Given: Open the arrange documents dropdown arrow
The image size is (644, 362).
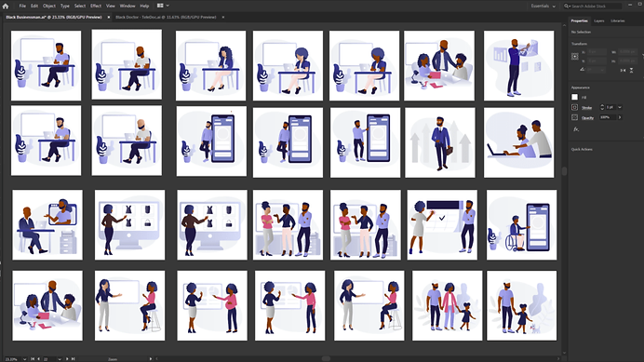Looking at the screenshot, I should pyautogui.click(x=168, y=6).
